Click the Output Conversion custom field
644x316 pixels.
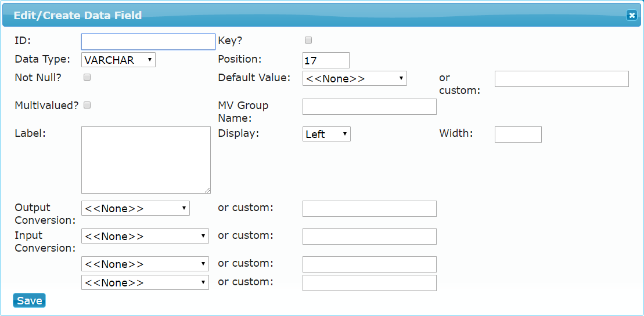point(369,209)
